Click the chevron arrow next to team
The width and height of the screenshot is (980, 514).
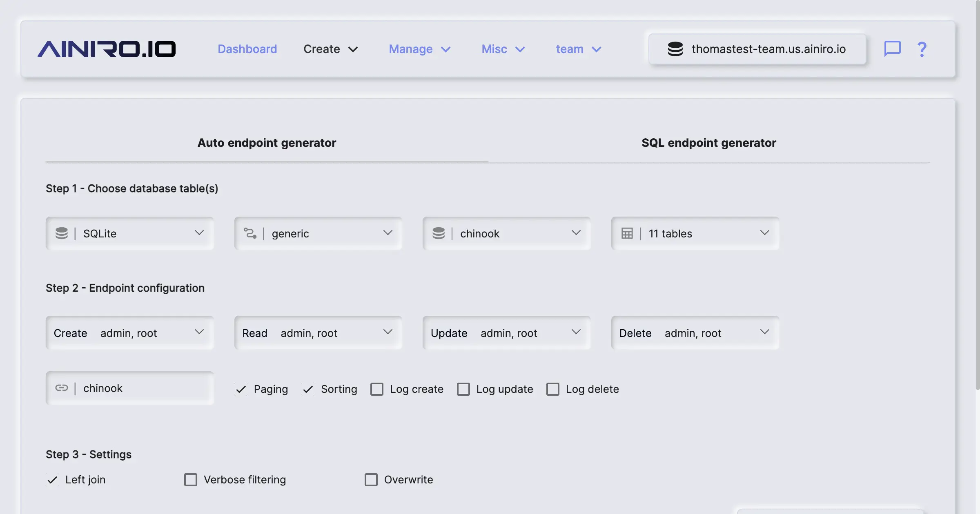click(597, 49)
